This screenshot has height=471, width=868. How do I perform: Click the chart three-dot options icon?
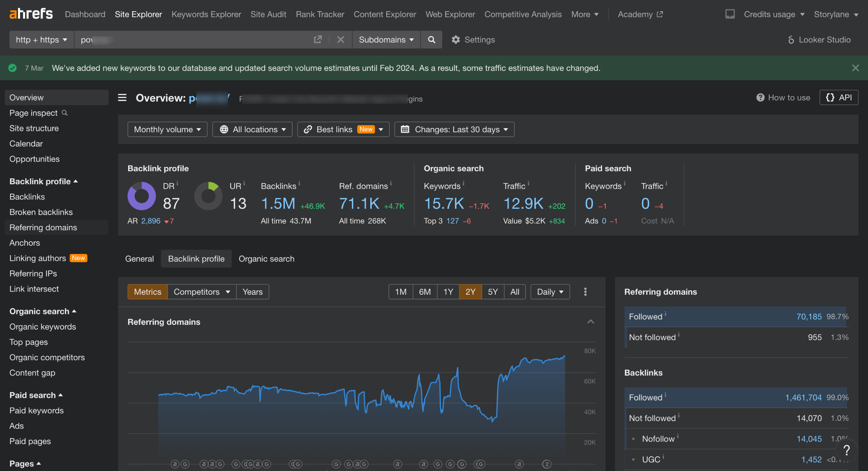tap(585, 292)
